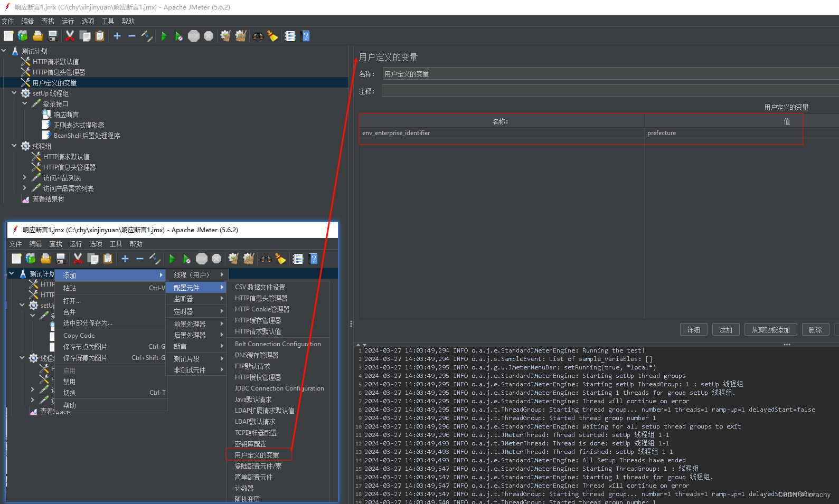Select 响应断言 in the upper tree
This screenshot has width=839, height=504.
[x=66, y=115]
